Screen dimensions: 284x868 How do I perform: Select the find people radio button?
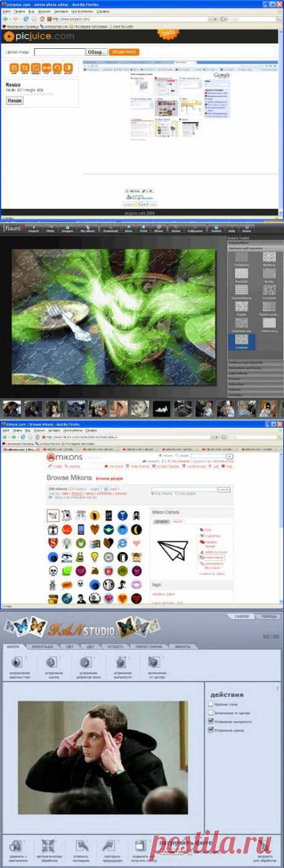tap(177, 493)
